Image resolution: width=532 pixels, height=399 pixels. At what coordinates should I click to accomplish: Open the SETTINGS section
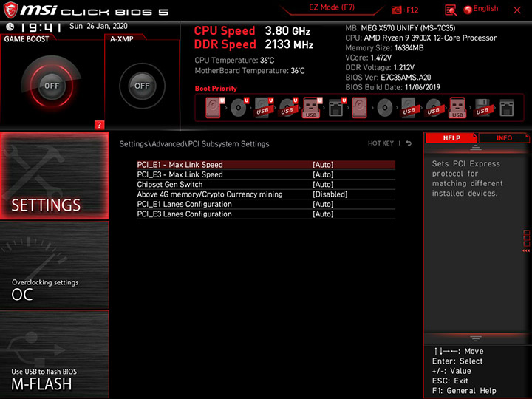click(54, 175)
